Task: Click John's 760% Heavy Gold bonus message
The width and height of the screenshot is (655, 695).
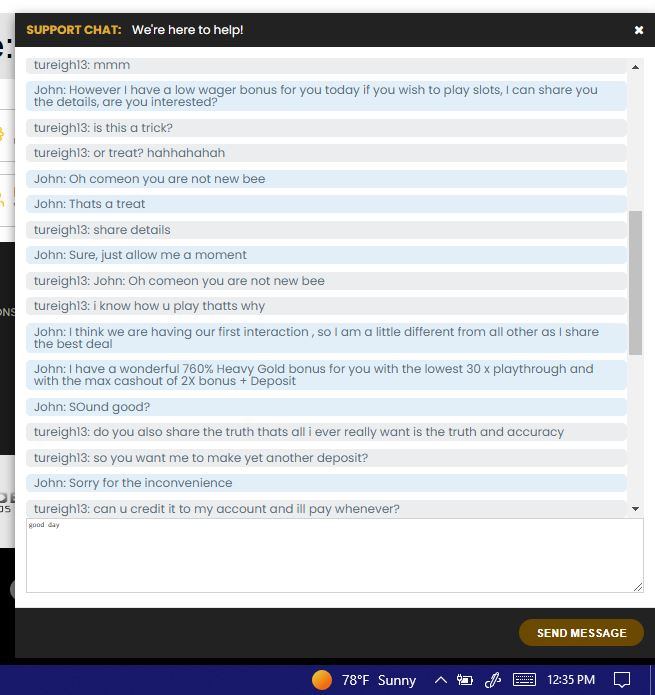Action: pyautogui.click(x=326, y=375)
